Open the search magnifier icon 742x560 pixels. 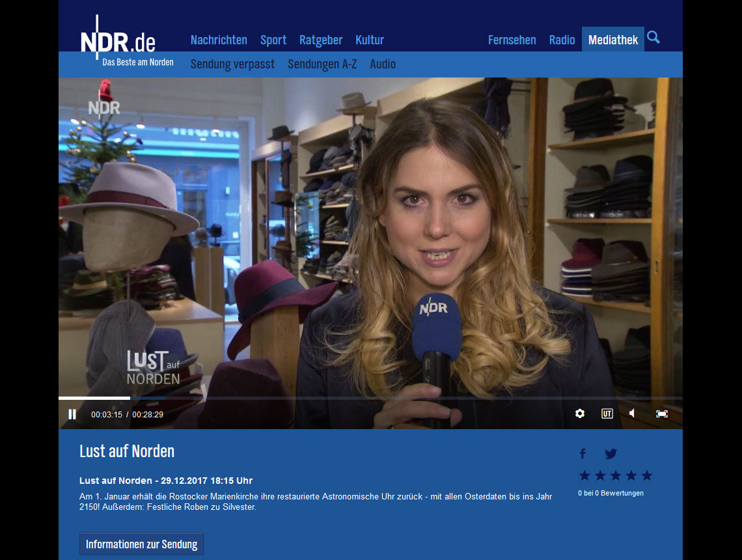[x=653, y=37]
